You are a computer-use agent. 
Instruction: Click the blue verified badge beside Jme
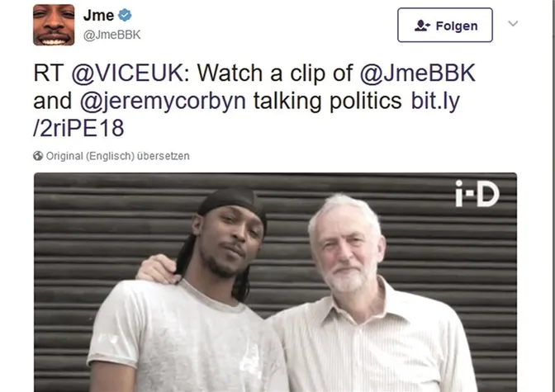point(125,15)
